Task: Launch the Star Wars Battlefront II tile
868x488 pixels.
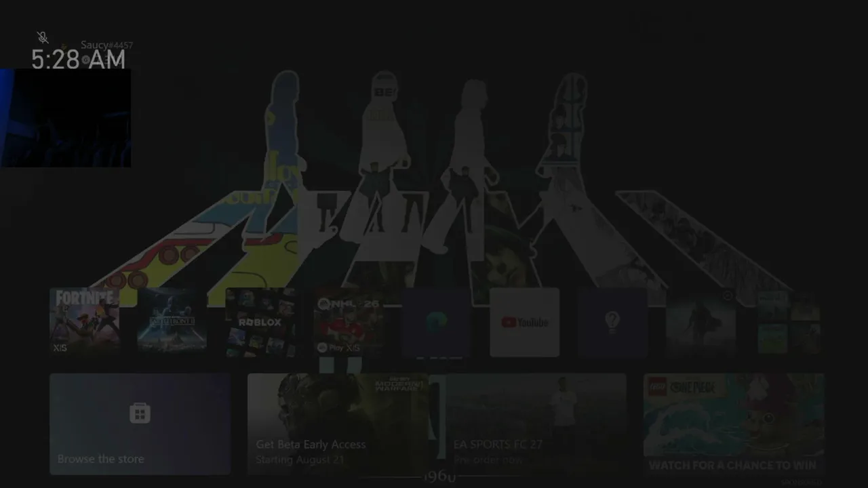Action: (x=172, y=322)
